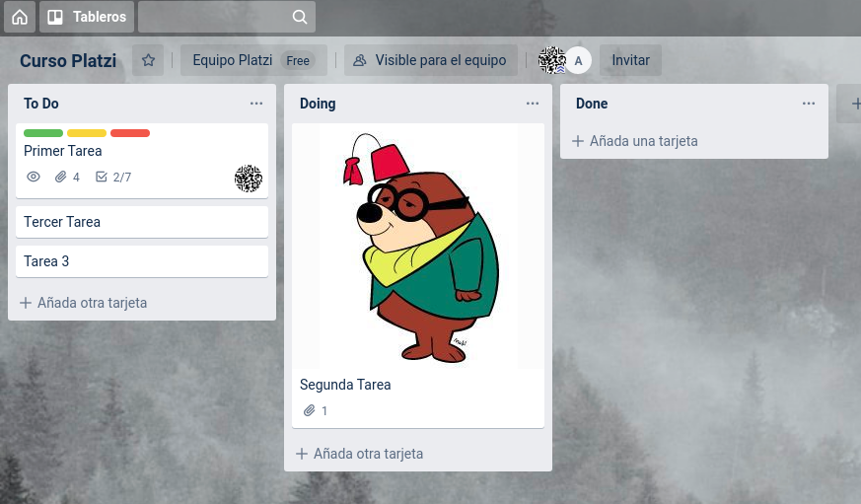The image size is (861, 504).
Task: Open the Doing list actions menu
Action: pos(533,104)
